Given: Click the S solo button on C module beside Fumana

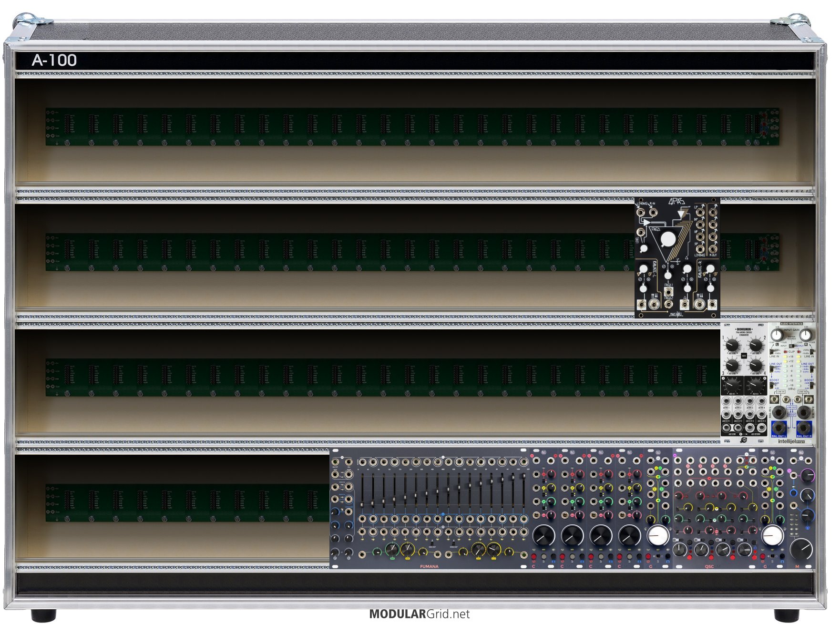Looking at the screenshot, I should pos(543,556).
